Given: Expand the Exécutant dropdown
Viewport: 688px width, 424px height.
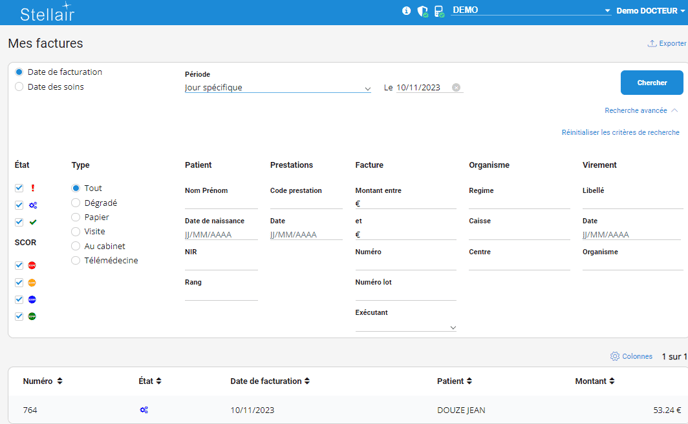Looking at the screenshot, I should 406,327.
